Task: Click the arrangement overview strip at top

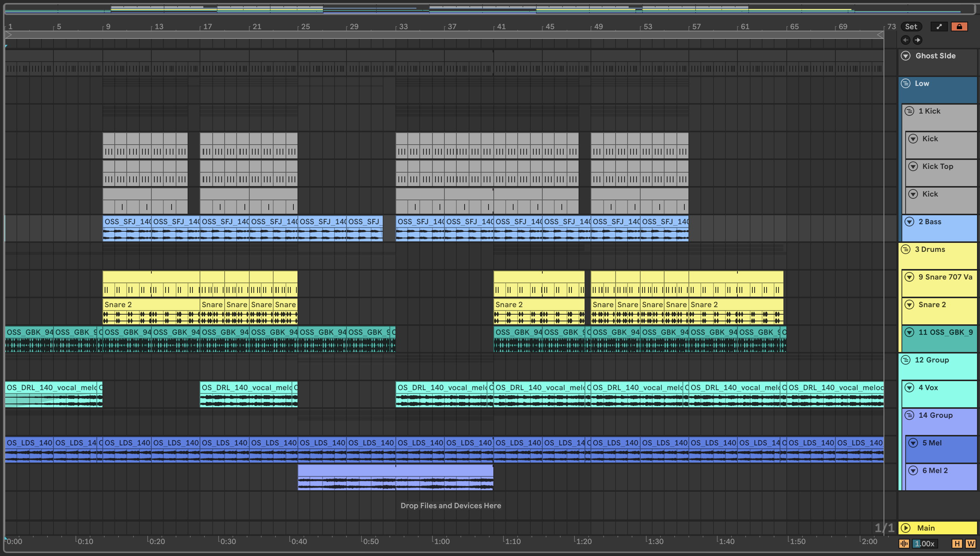Action: click(490, 9)
